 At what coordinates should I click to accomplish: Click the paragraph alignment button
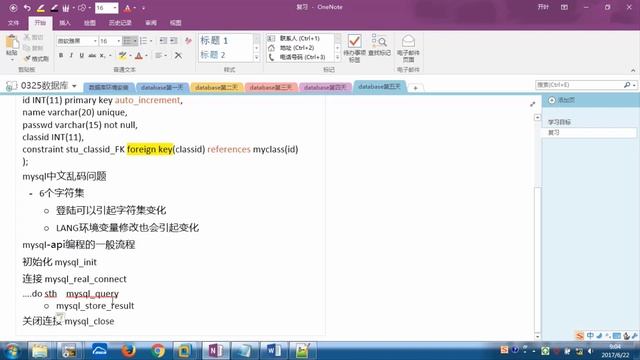(158, 56)
